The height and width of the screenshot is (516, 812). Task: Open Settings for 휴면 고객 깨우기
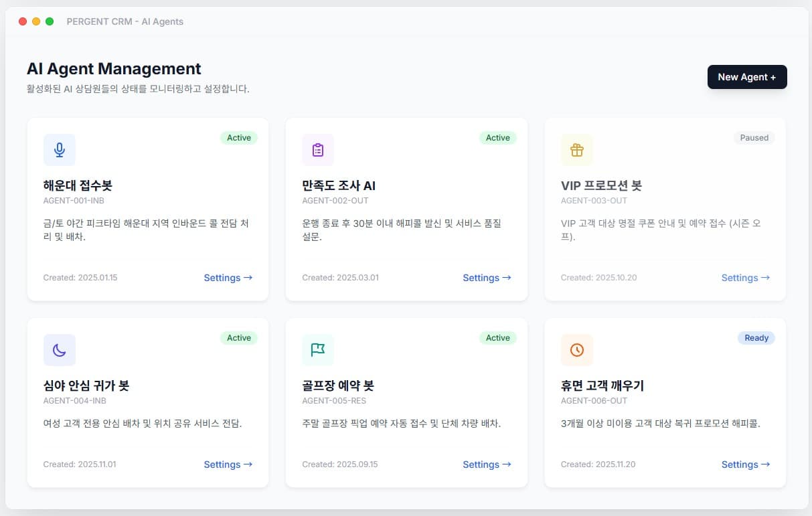pos(745,464)
